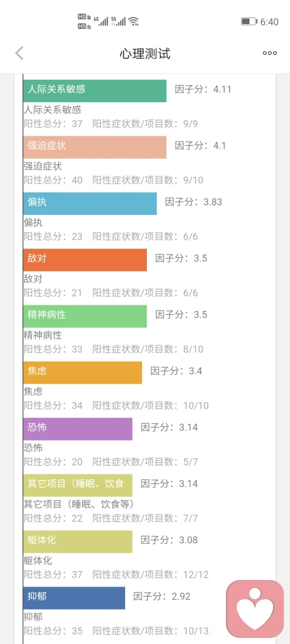Tap the 其它项目（睡眠、饮食 bar

tap(78, 485)
